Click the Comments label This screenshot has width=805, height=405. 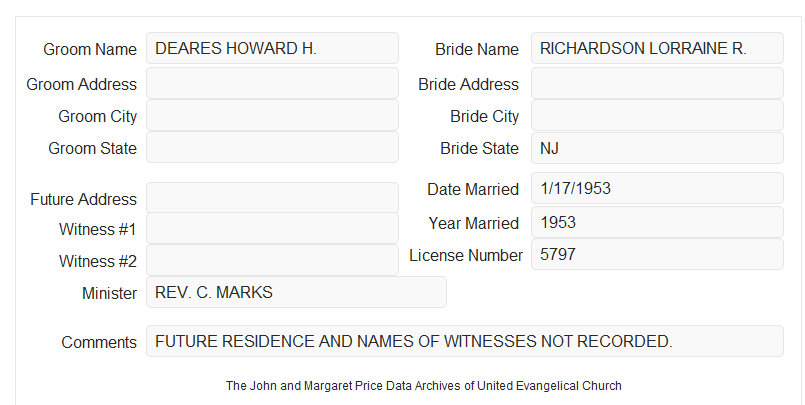tap(99, 342)
